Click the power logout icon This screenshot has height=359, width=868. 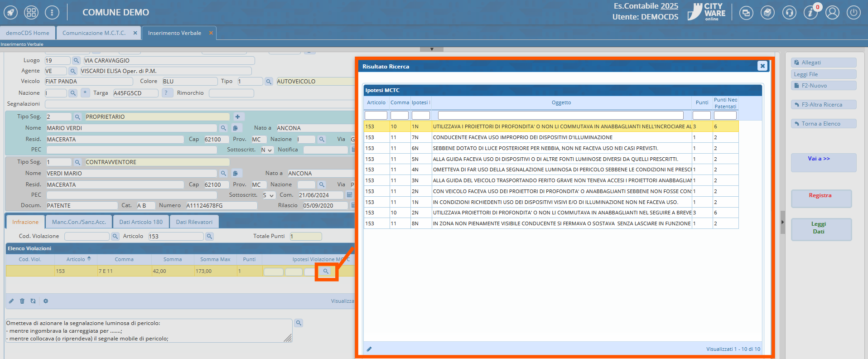click(854, 12)
